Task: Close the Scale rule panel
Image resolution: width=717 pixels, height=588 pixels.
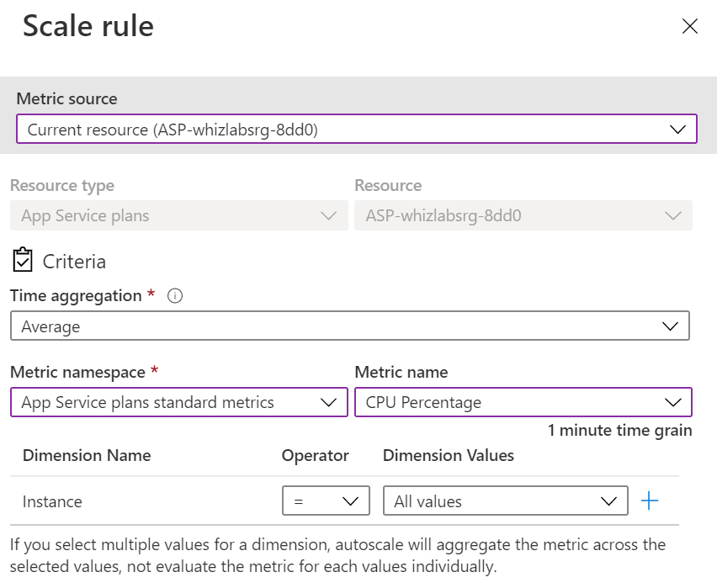Action: [690, 26]
